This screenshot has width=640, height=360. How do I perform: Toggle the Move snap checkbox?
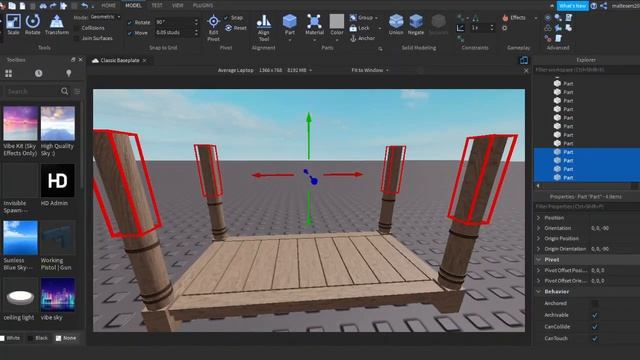coord(130,33)
